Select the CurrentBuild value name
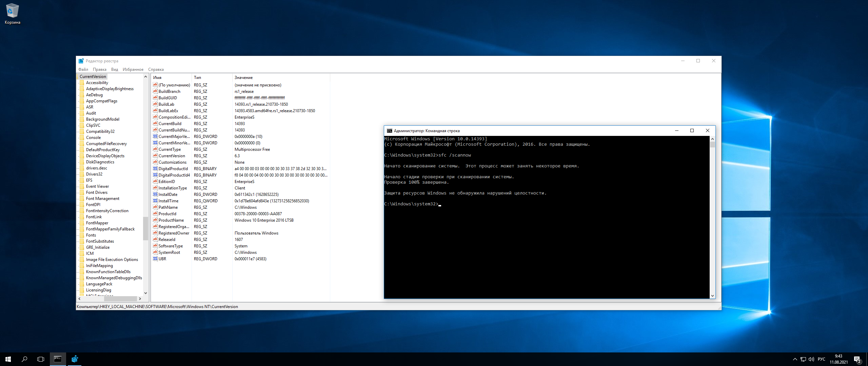This screenshot has width=868, height=366. [x=170, y=124]
